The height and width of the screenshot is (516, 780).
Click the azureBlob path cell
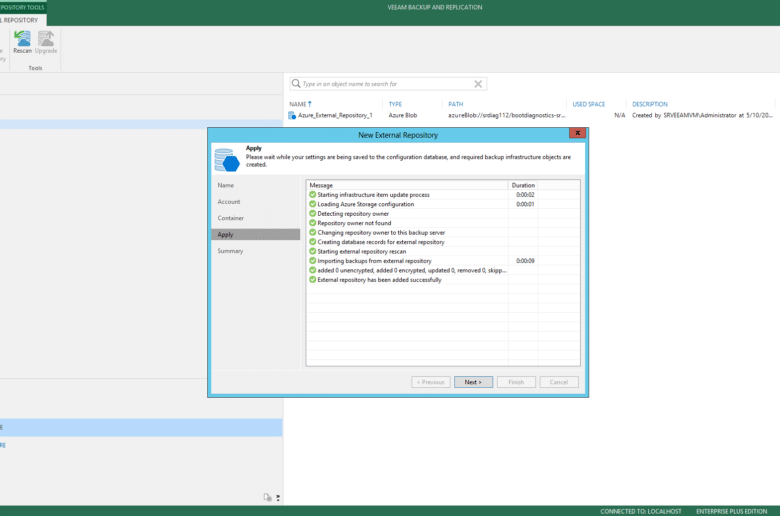[x=506, y=115]
